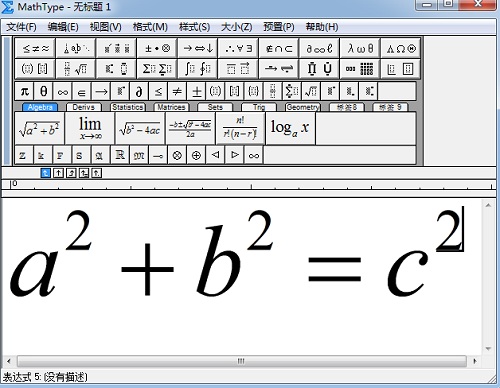Screen dimensions: 500x388
Task: Open the relational symbols palette (≤≠≈)
Action: pyautogui.click(x=35, y=49)
